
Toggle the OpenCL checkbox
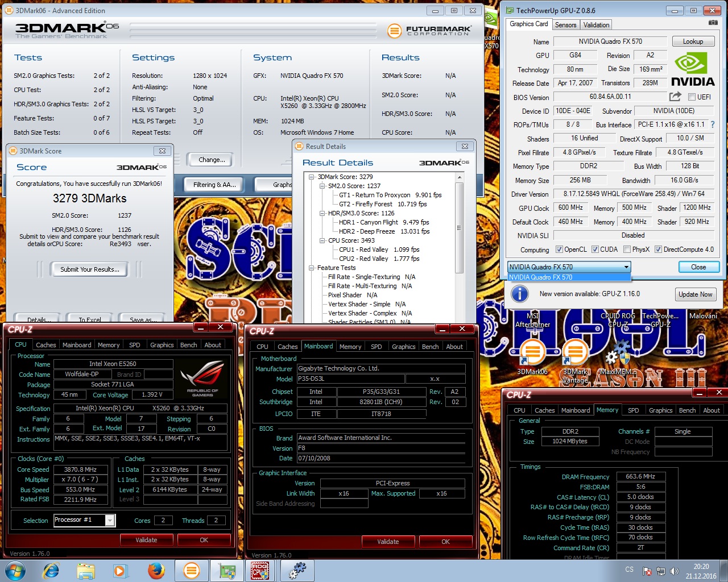click(559, 249)
